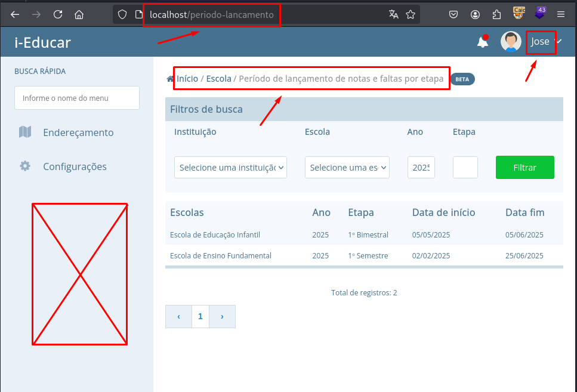Click the Configurações gear icon

point(25,166)
